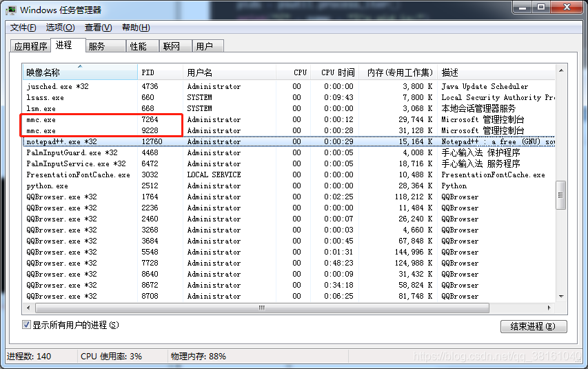Open the 帮助(H) menu
The height and width of the screenshot is (369, 588).
point(136,28)
